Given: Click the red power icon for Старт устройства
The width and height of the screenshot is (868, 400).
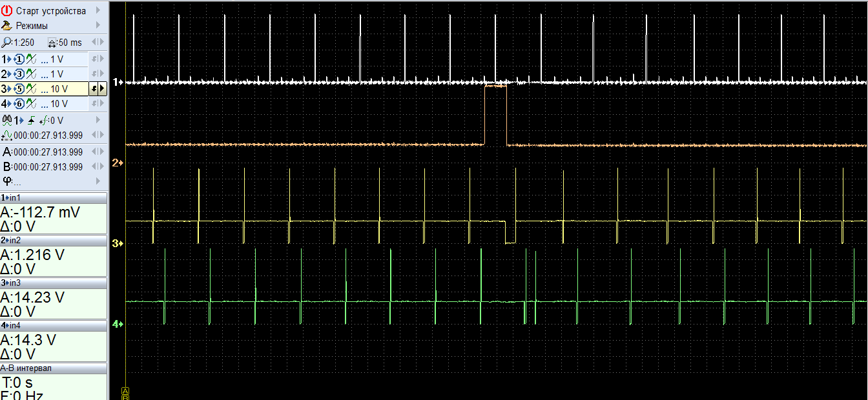Looking at the screenshot, I should 7,10.
